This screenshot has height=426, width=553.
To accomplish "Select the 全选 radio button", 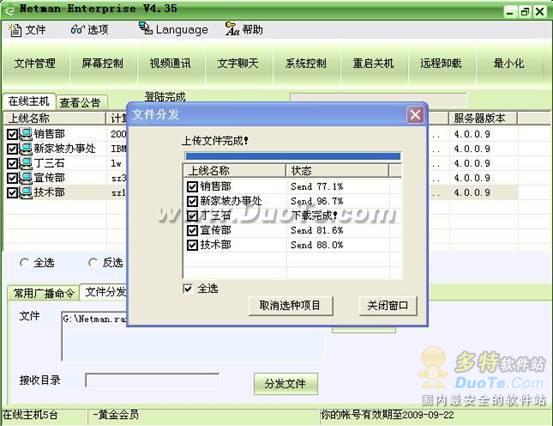I will point(24,262).
